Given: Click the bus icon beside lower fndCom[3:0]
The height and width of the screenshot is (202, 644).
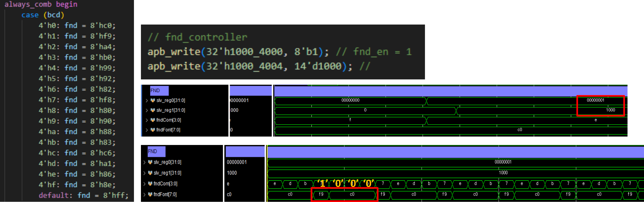Looking at the screenshot, I should pos(150,183).
